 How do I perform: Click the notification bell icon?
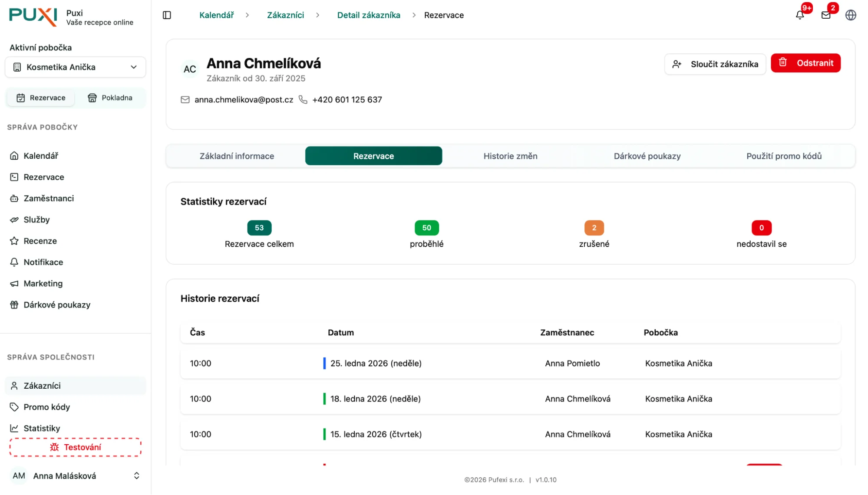coord(799,15)
